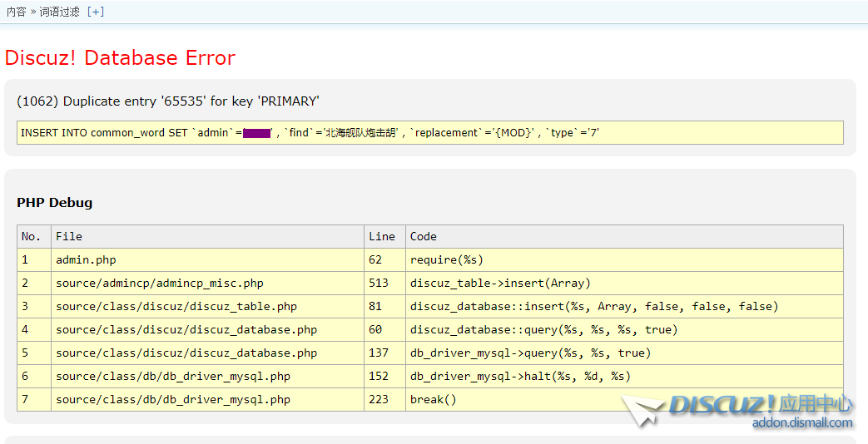Click the require(%s) code cell
Viewport: 868px width, 444px height.
point(624,260)
